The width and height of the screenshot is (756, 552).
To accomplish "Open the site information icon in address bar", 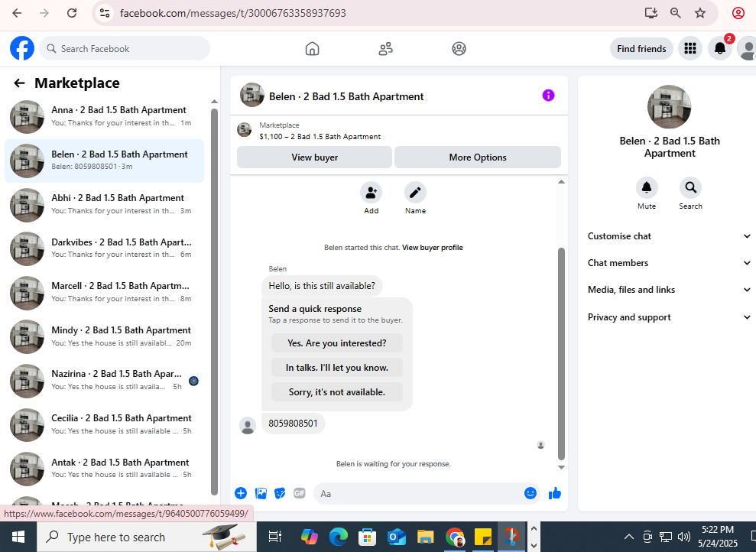I will coord(105,13).
